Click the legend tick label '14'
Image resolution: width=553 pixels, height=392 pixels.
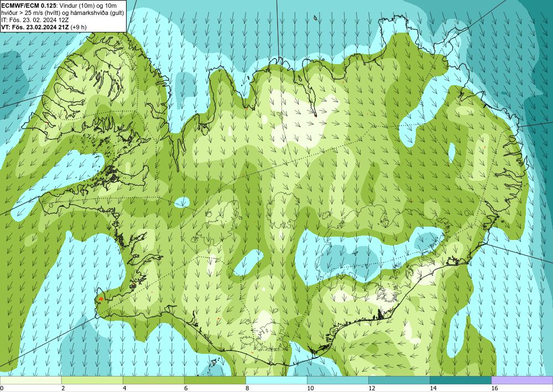point(433,388)
